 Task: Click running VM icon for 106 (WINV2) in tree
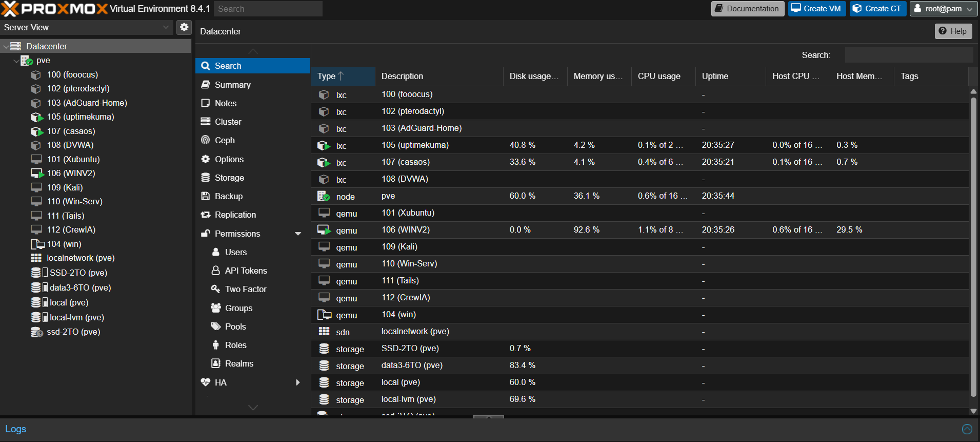[x=37, y=174]
